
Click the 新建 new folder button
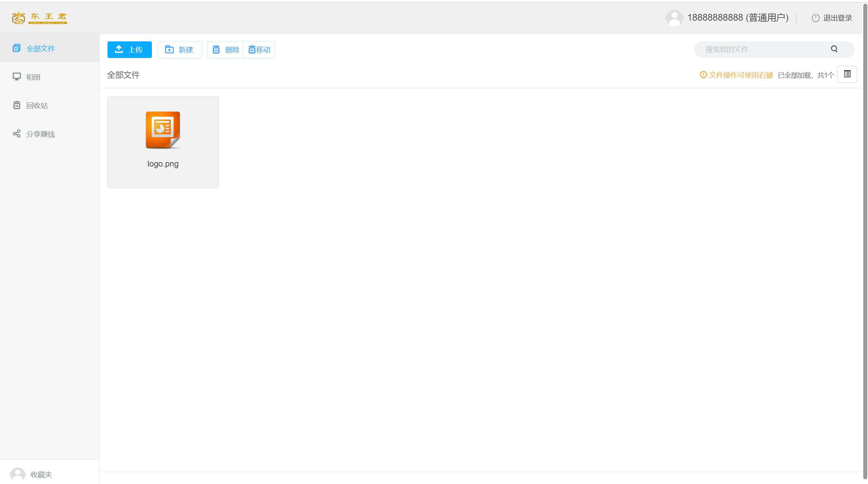180,50
